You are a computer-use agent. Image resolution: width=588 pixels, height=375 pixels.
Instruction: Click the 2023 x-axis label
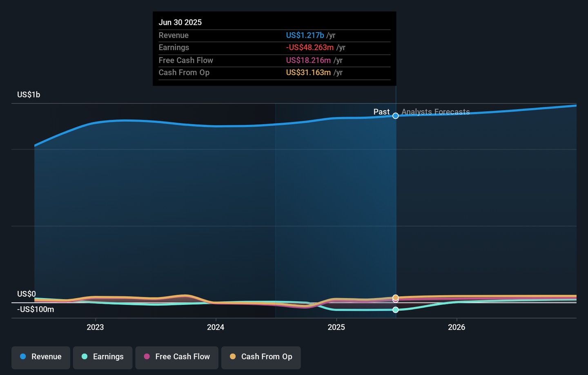[x=95, y=327]
